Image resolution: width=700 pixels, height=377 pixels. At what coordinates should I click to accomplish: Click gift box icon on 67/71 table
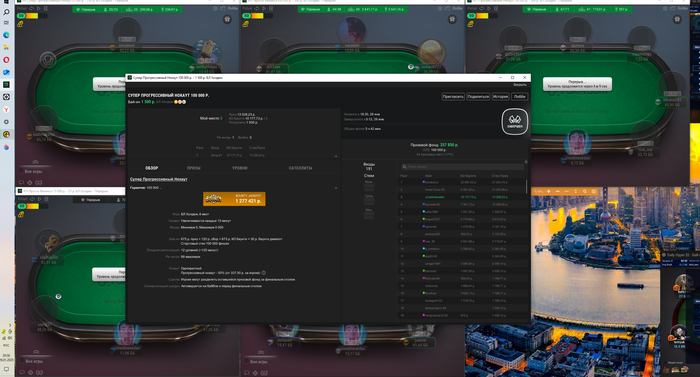coord(677,19)
